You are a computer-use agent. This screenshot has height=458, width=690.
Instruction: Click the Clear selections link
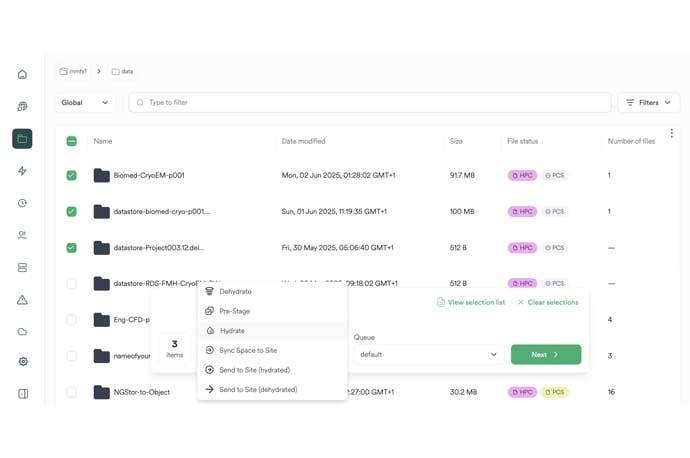(547, 302)
